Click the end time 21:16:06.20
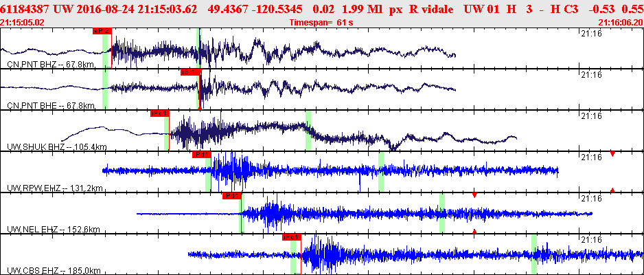644x275 pixels. (x=621, y=22)
